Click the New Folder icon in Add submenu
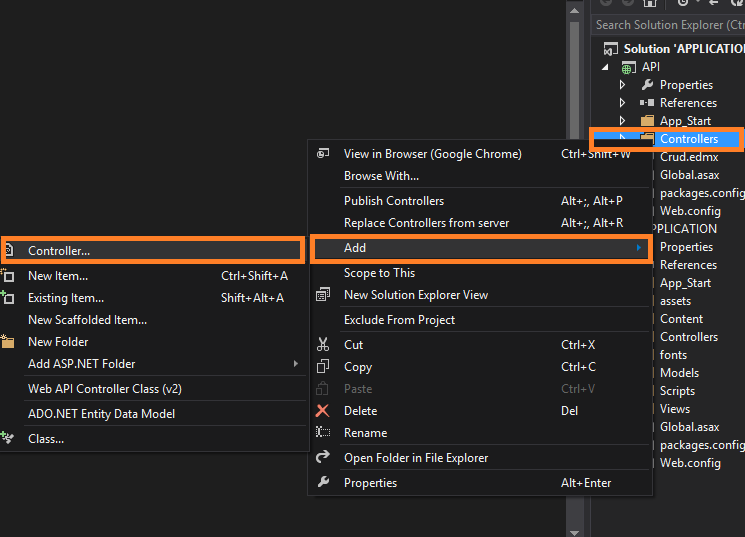Viewport: 745px width, 537px height. pyautogui.click(x=8, y=342)
